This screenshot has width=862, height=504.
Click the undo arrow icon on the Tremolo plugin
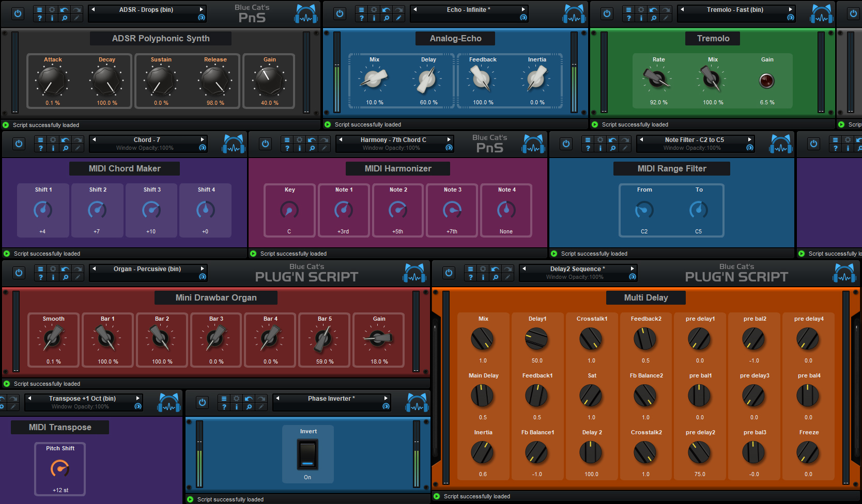point(653,9)
